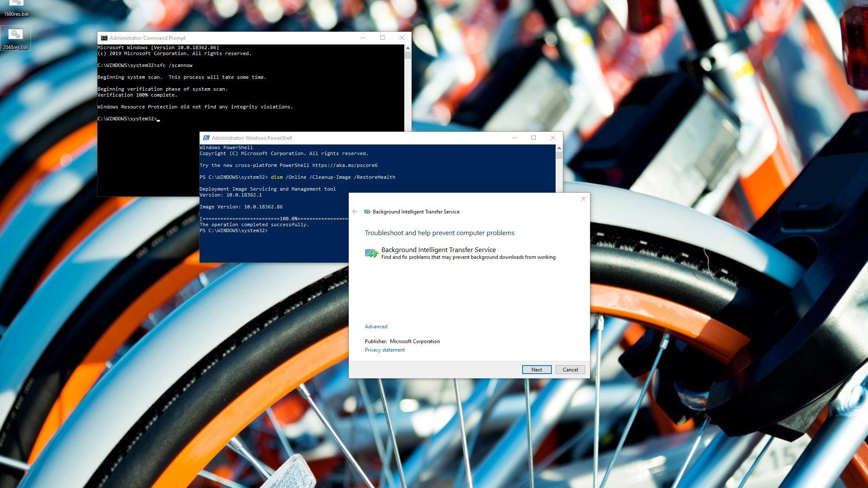Minimize the Command Prompt window

coord(363,38)
